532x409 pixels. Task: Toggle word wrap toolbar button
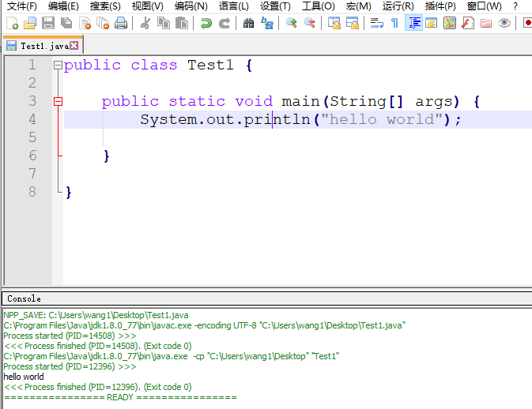377,23
